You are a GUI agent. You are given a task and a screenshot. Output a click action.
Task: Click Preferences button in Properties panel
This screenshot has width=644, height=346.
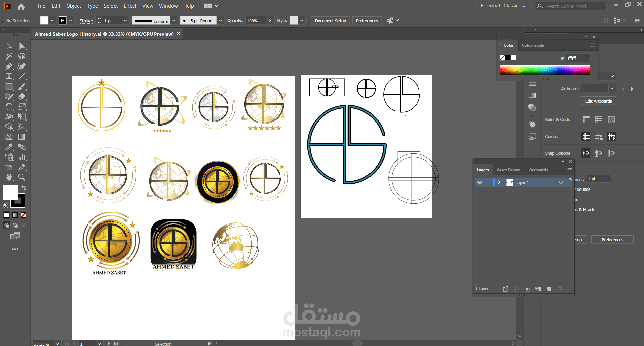(612, 240)
